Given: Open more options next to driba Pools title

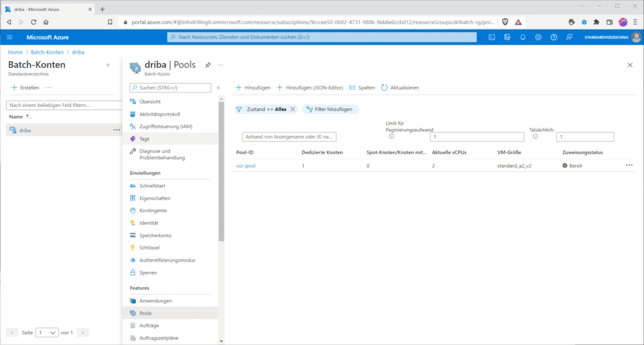Looking at the screenshot, I should (x=221, y=65).
